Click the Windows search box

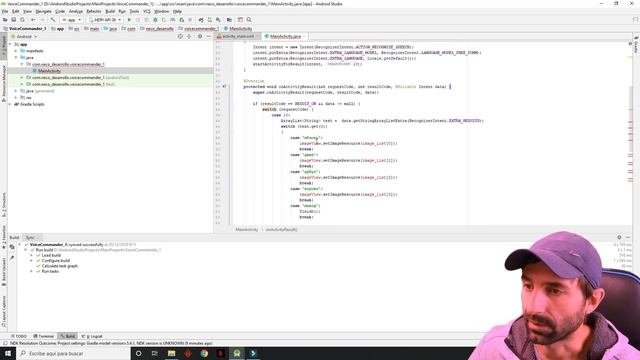pos(73,353)
